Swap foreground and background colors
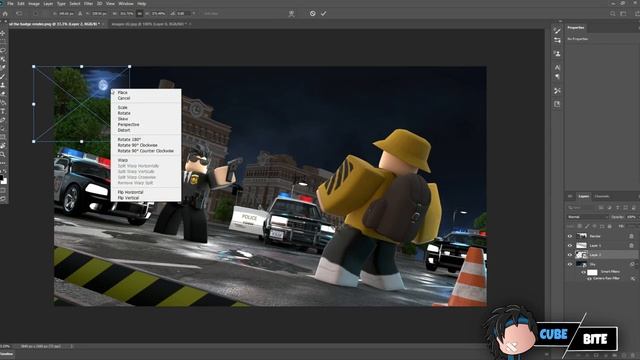The image size is (640, 360). (5, 172)
